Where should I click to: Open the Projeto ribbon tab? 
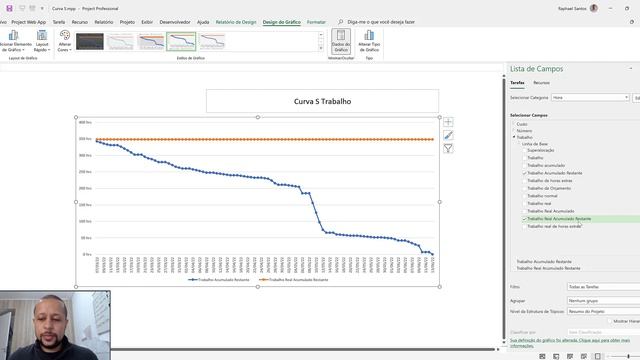127,22
